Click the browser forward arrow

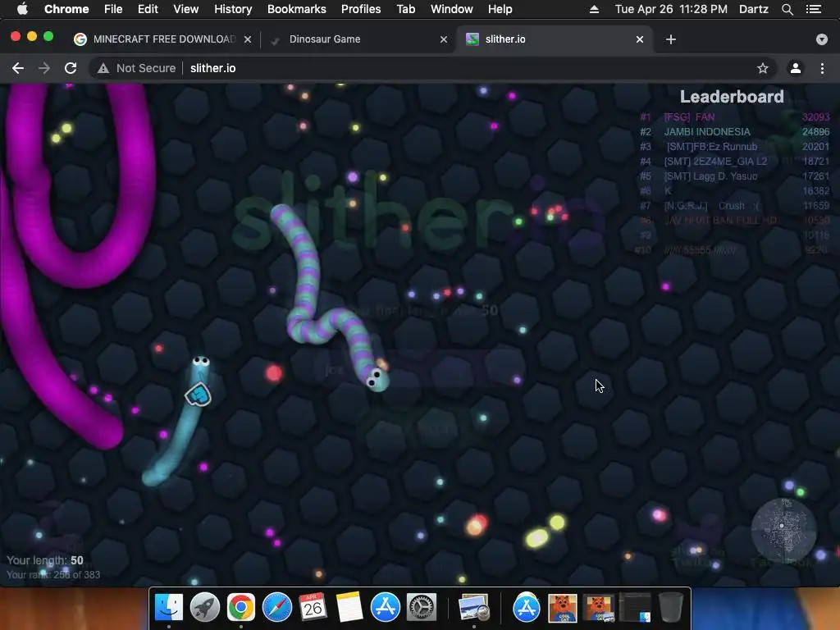[x=44, y=68]
